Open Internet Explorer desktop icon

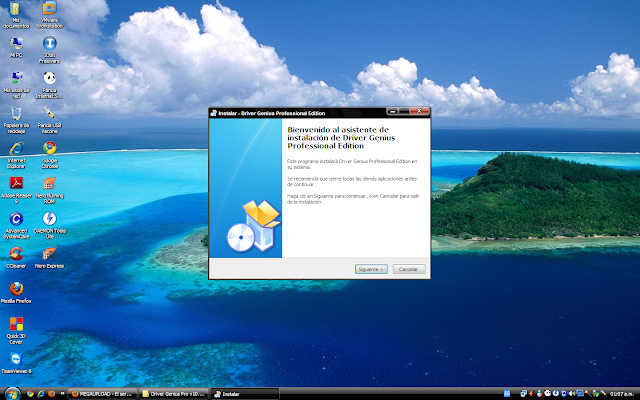(x=16, y=155)
